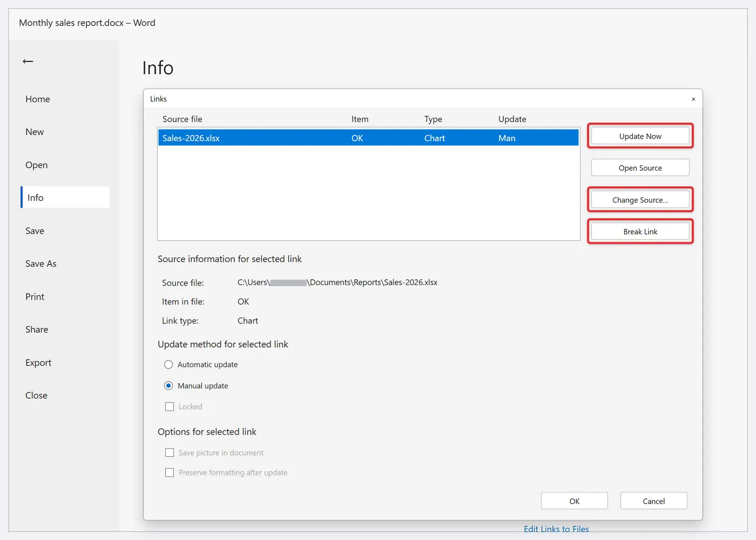Open the Share page

(x=37, y=329)
